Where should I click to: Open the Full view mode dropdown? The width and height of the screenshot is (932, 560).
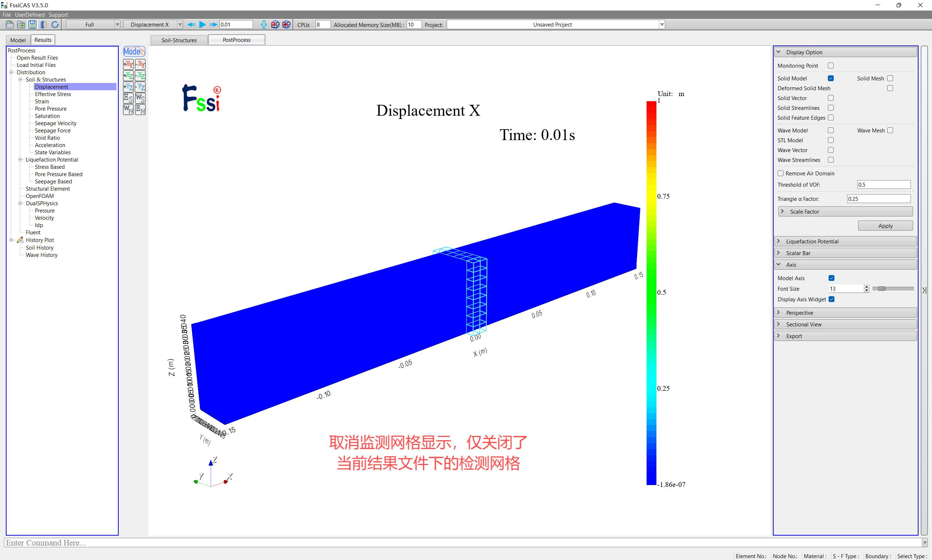pyautogui.click(x=93, y=24)
